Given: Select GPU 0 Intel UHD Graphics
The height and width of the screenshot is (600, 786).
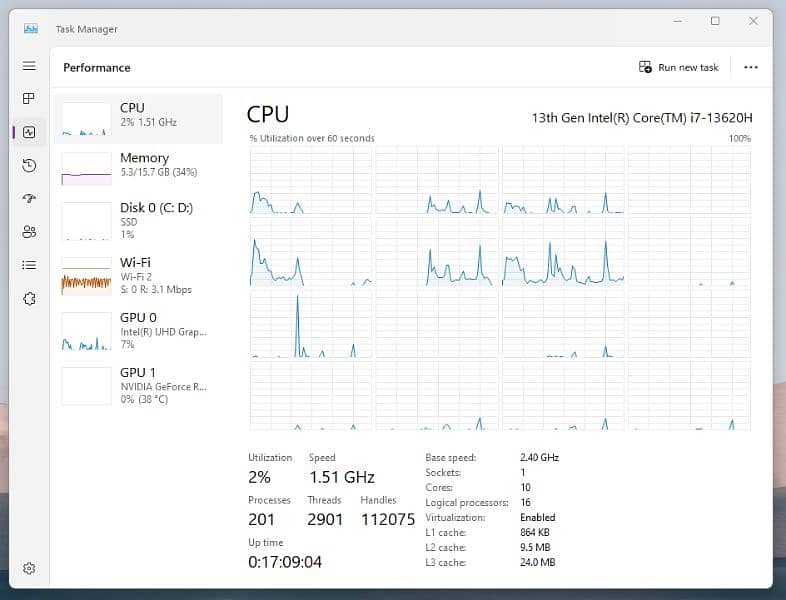Looking at the screenshot, I should tap(138, 330).
